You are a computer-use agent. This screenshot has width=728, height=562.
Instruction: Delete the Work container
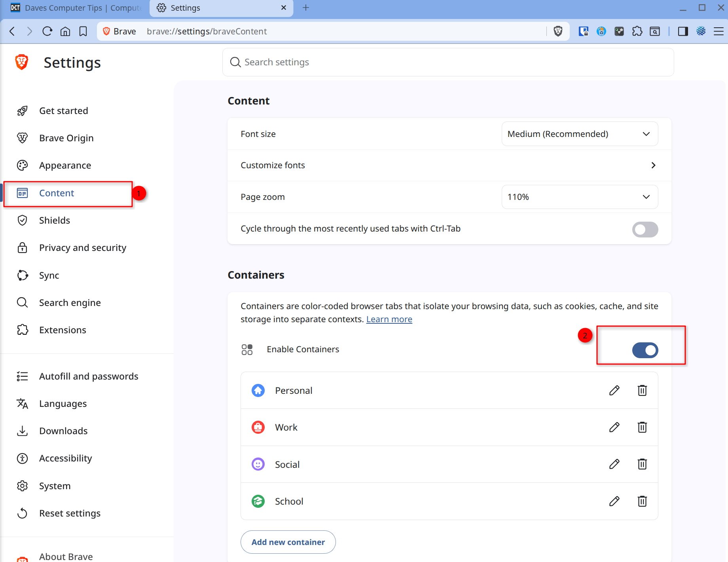coord(642,427)
